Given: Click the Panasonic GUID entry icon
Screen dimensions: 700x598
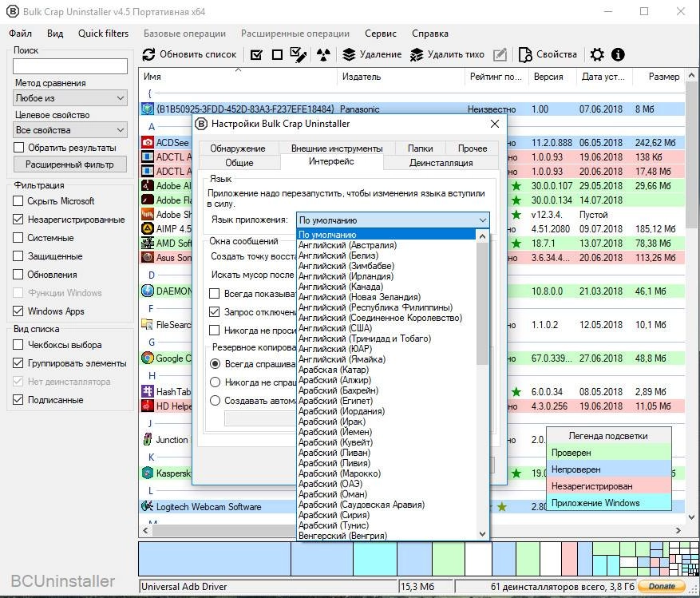Looking at the screenshot, I should [148, 109].
